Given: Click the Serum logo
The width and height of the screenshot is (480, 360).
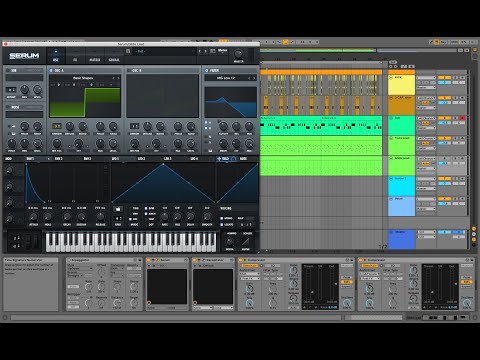Looking at the screenshot, I should point(24,56).
